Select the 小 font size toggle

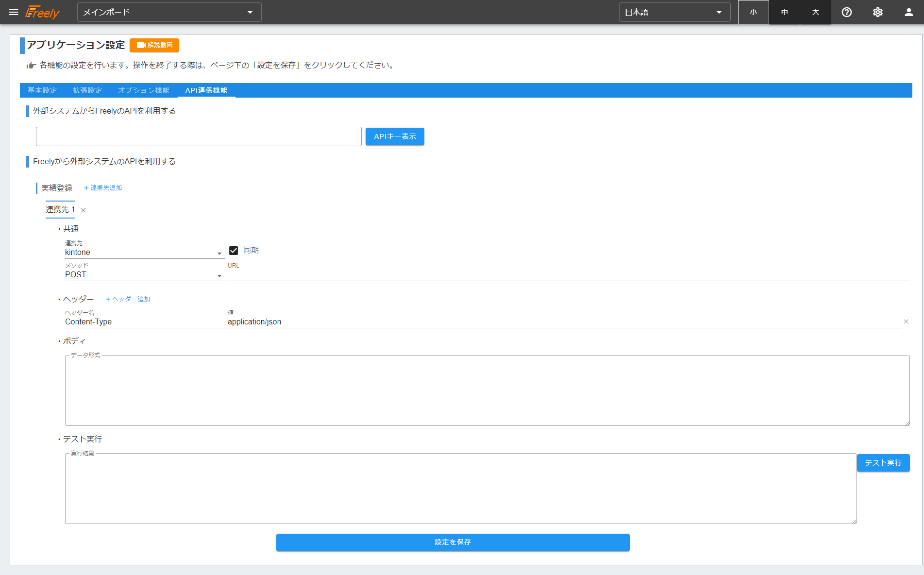pos(753,12)
